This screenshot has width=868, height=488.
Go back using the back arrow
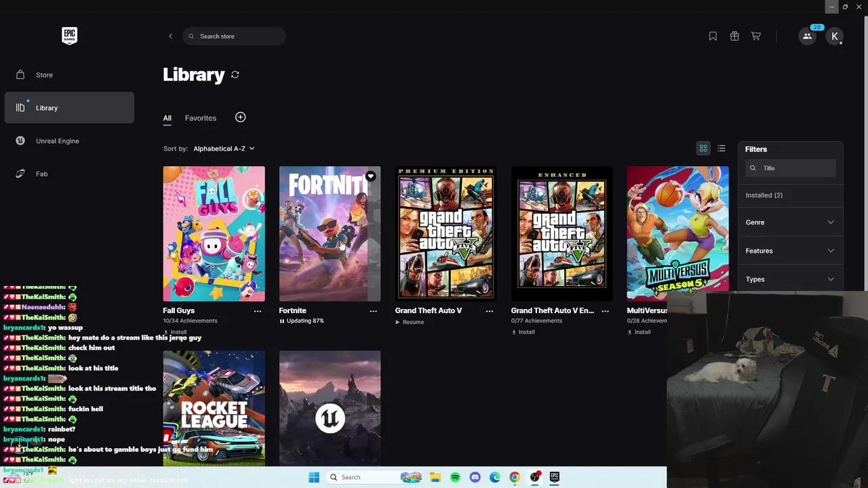coord(170,36)
